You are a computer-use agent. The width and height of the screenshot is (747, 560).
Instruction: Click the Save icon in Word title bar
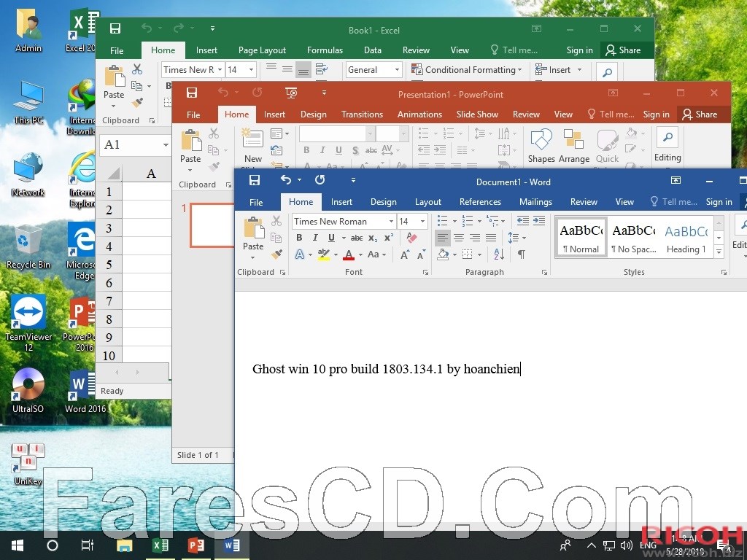pyautogui.click(x=255, y=180)
